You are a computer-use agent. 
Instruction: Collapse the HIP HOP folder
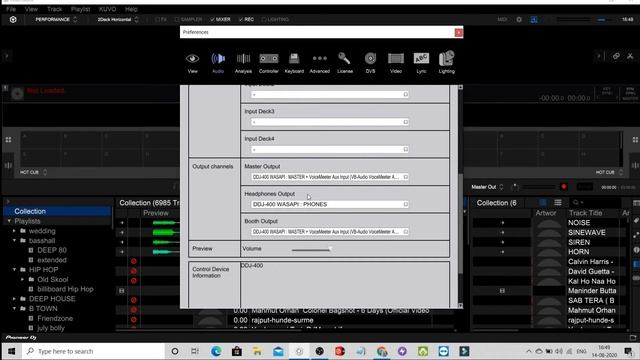click(14, 269)
